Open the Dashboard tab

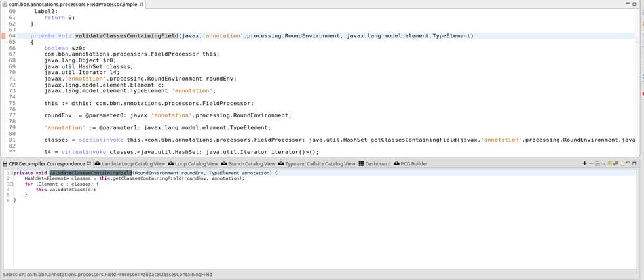pos(375,164)
